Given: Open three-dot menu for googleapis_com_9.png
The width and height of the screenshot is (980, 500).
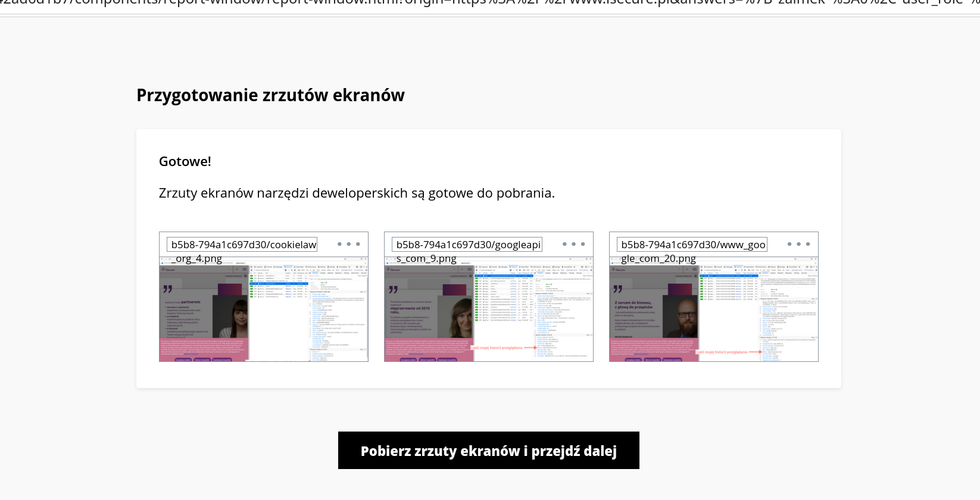Looking at the screenshot, I should coord(573,244).
